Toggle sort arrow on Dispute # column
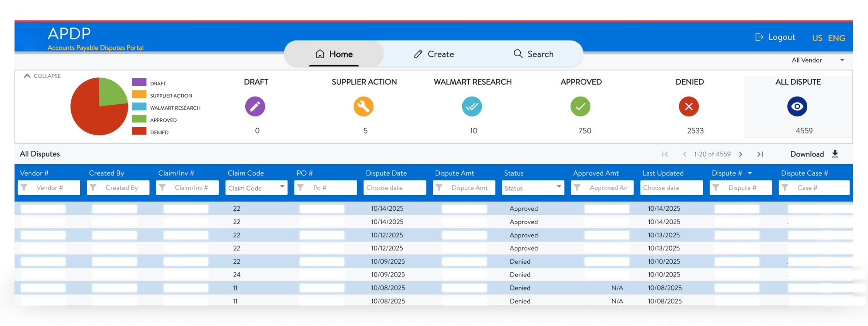 click(750, 173)
